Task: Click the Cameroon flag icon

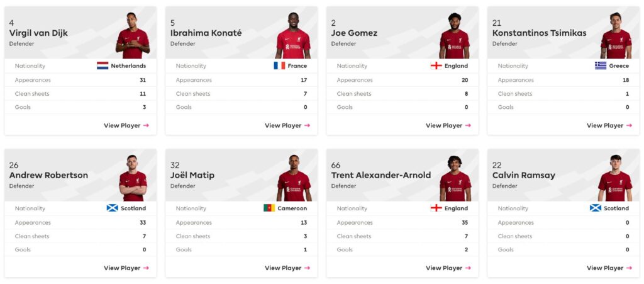Action: point(269,208)
